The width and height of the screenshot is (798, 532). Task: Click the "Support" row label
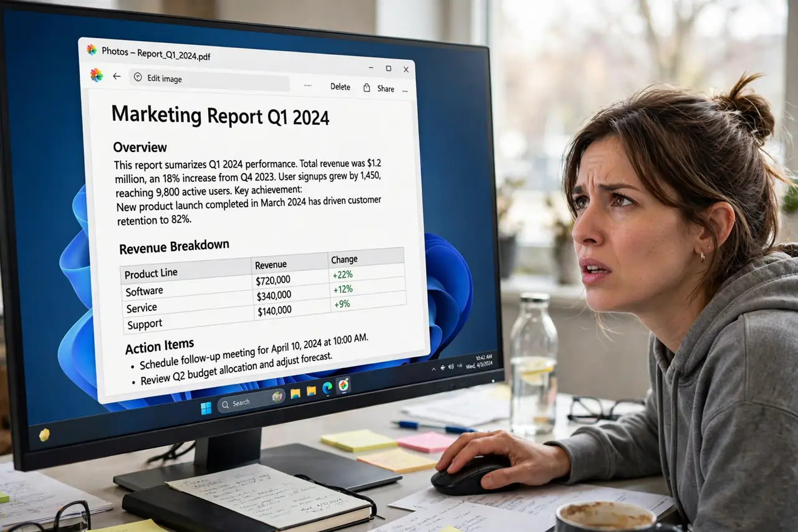pos(145,324)
